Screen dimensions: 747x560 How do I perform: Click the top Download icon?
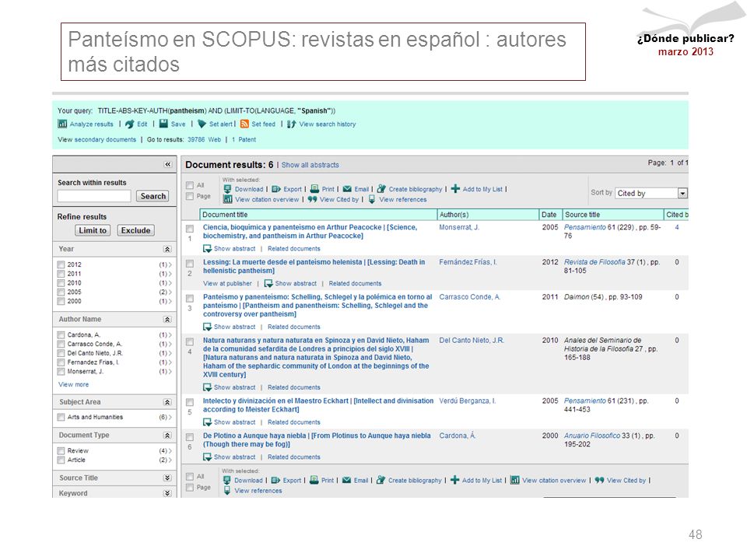(228, 189)
